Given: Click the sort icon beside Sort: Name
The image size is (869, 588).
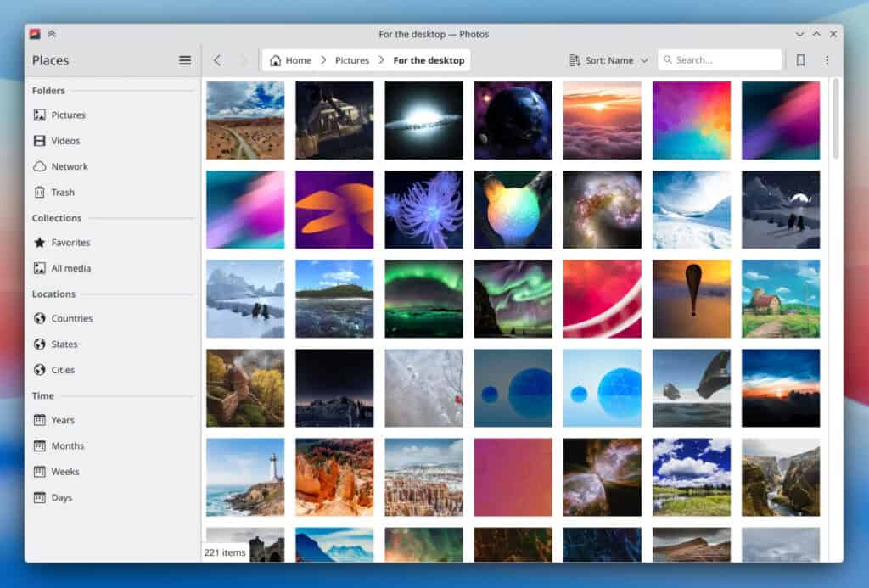Looking at the screenshot, I should pos(575,60).
